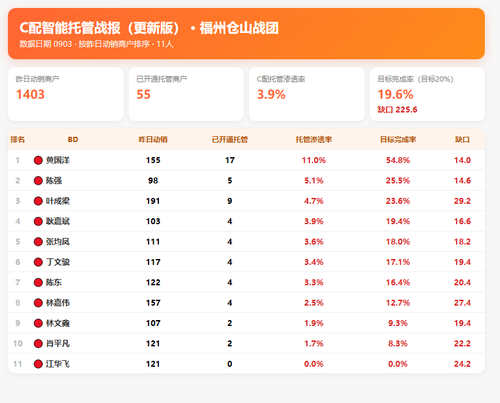Select the name 黄国洋
The image size is (500, 403).
(x=58, y=160)
